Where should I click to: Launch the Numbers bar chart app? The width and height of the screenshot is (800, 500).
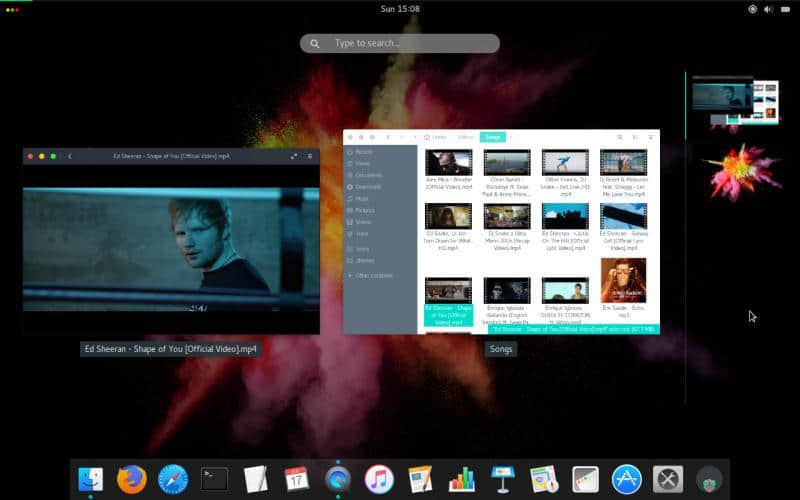(x=461, y=479)
